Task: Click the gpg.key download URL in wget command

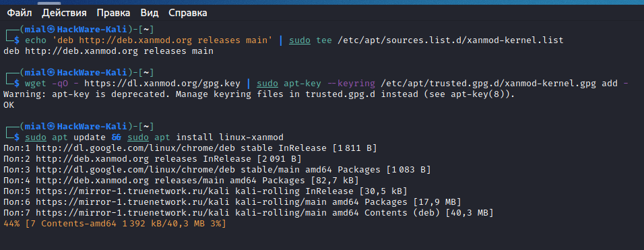Action: pos(162,84)
